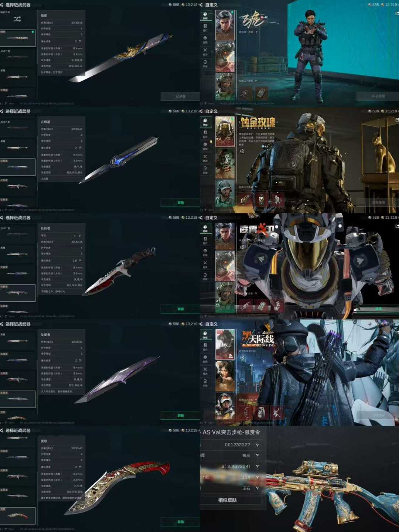399x532 pixels.
Task: Click the help icon beside B(2.467224)
Action: (257, 467)
